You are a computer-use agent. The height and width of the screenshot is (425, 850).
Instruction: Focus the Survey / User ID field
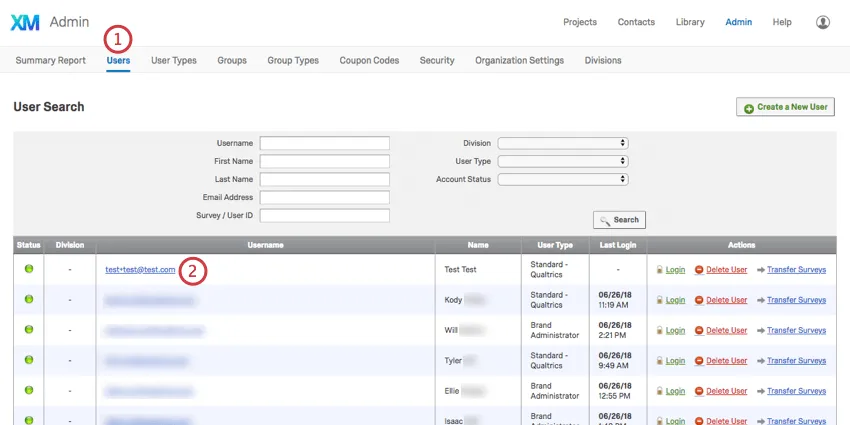[324, 215]
